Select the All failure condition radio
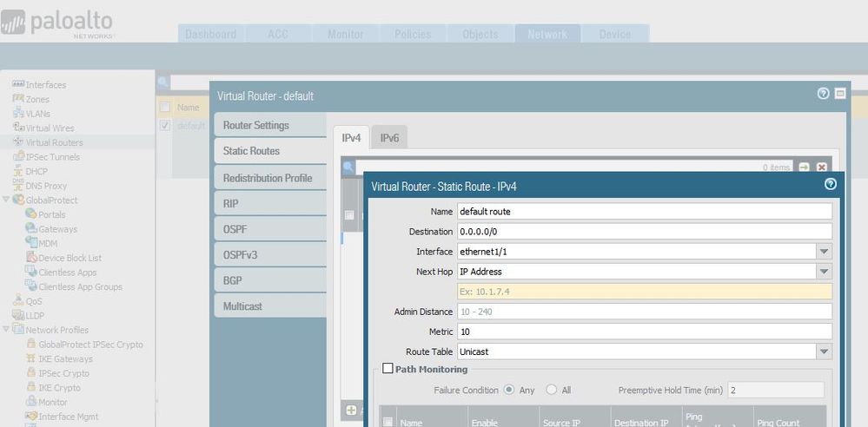The height and width of the screenshot is (427, 868). [553, 391]
